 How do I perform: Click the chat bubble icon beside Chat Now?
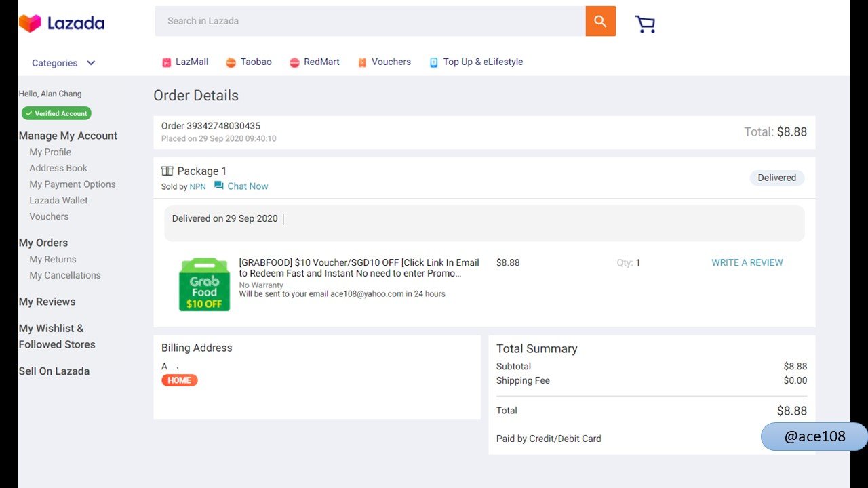(218, 186)
